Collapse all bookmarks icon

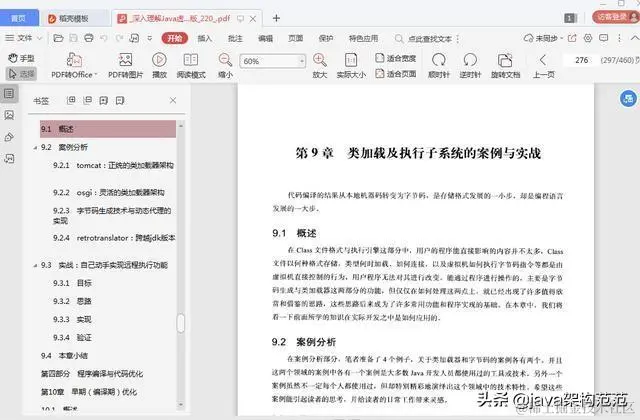tap(87, 100)
